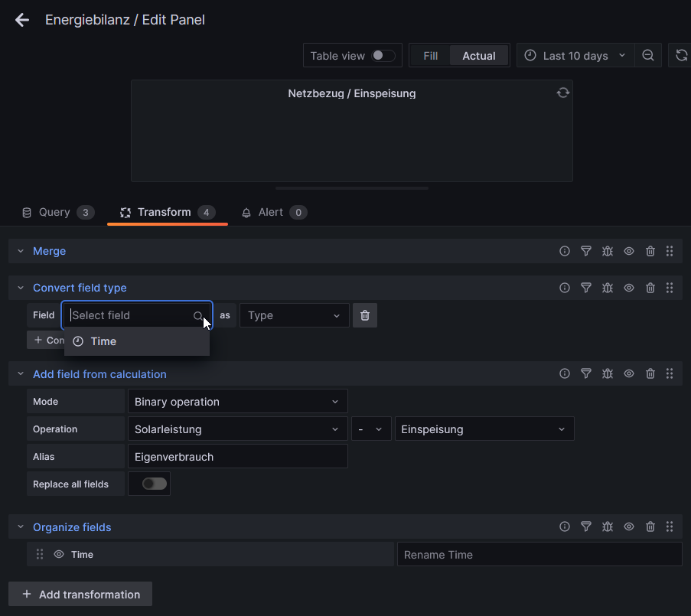Click the Rename Time input field
The width and height of the screenshot is (691, 616).
pos(539,555)
